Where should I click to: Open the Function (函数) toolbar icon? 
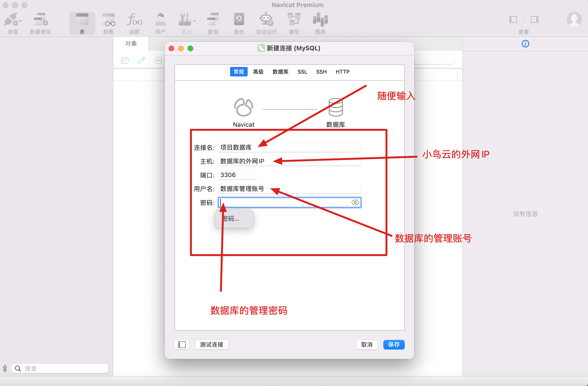coord(134,20)
